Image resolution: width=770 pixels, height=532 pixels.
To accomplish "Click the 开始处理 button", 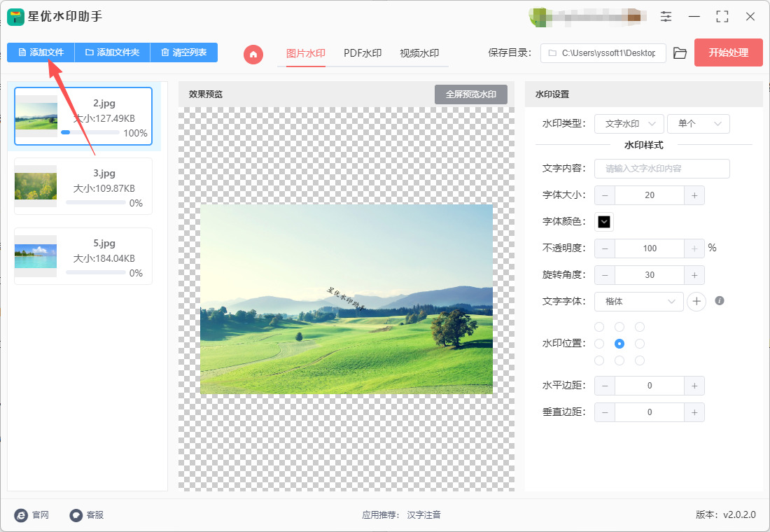I will click(728, 52).
